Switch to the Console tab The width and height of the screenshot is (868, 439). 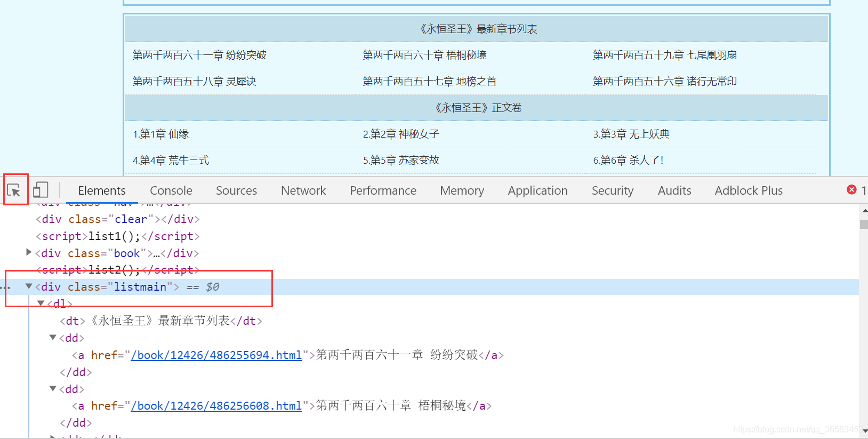[171, 190]
